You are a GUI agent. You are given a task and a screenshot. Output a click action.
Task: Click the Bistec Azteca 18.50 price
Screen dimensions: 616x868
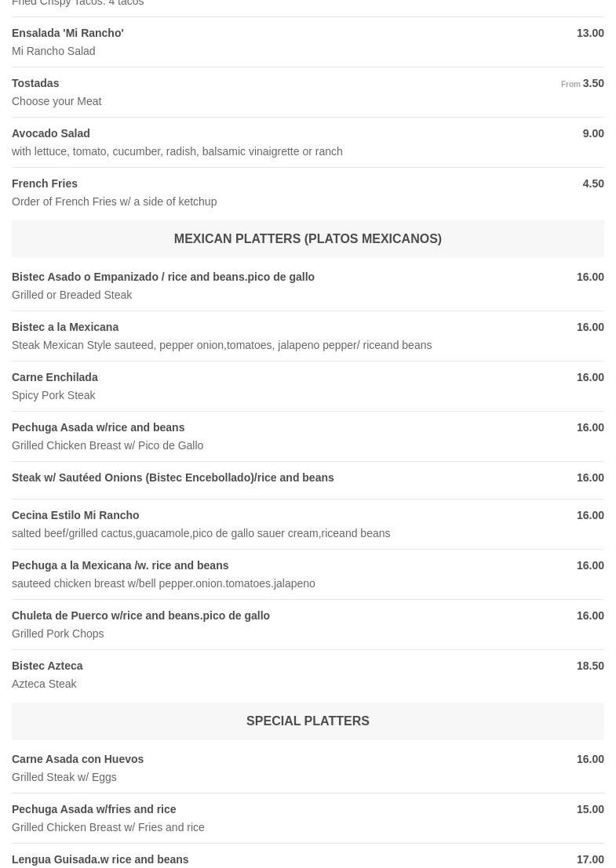tap(590, 666)
